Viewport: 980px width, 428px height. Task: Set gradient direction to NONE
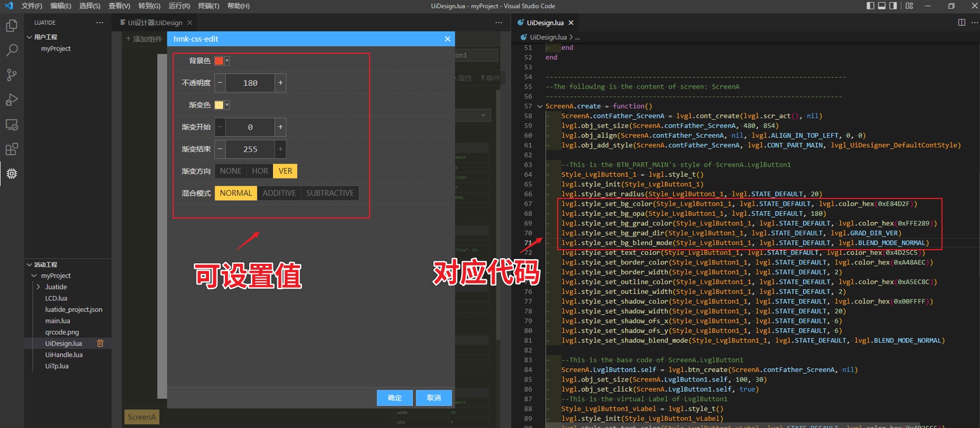tap(230, 171)
